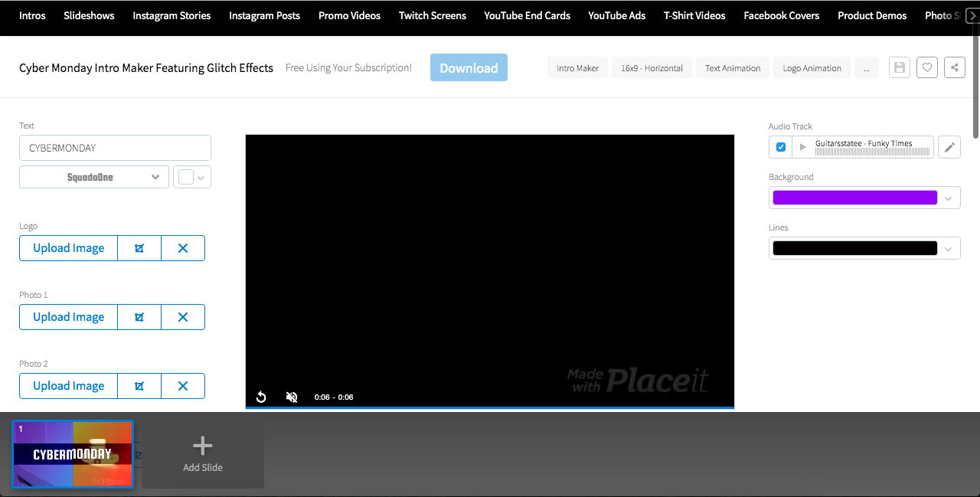Open Promo Videos category
980x497 pixels.
[x=349, y=15]
